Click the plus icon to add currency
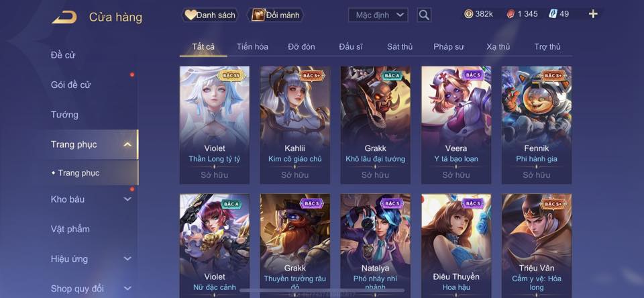Viewport: 644px width, 298px height. coord(592,14)
